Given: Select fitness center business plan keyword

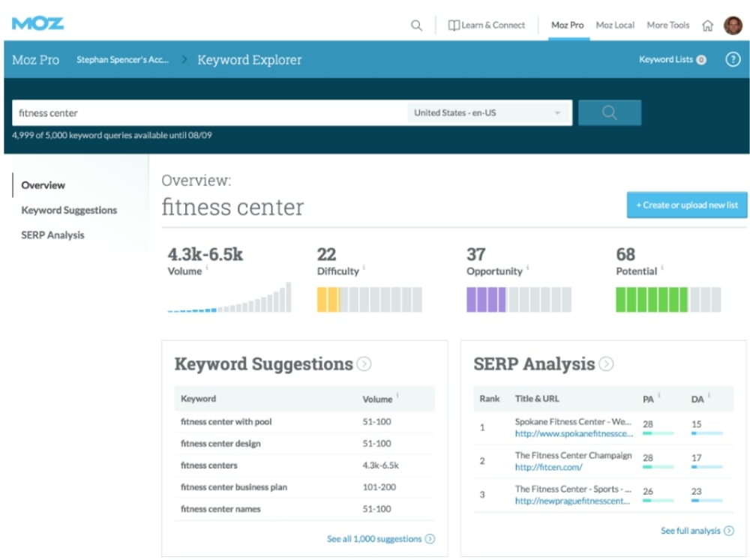Looking at the screenshot, I should (x=233, y=487).
